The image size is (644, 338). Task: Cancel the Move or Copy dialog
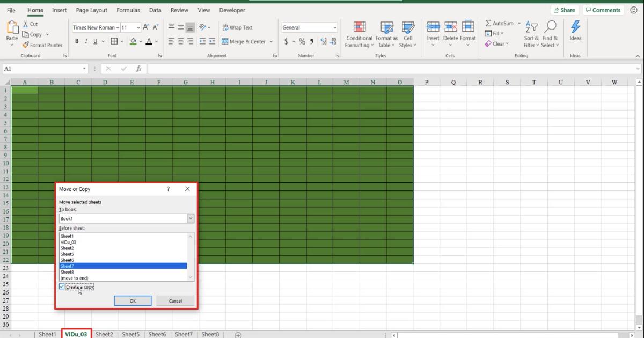coord(175,300)
